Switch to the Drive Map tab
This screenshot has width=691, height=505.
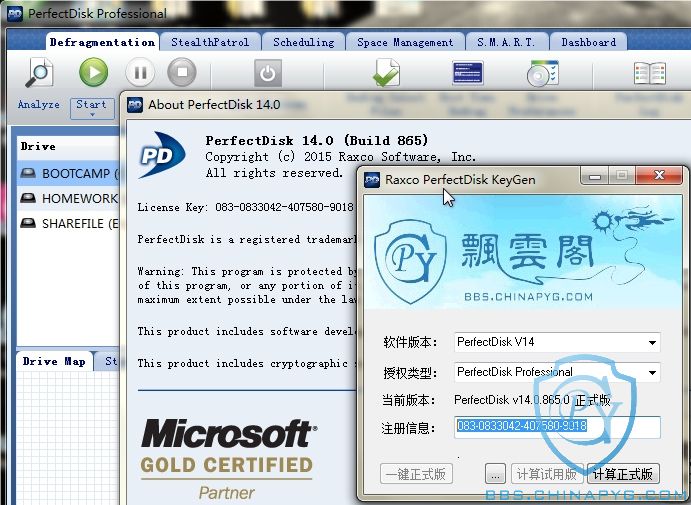click(54, 361)
